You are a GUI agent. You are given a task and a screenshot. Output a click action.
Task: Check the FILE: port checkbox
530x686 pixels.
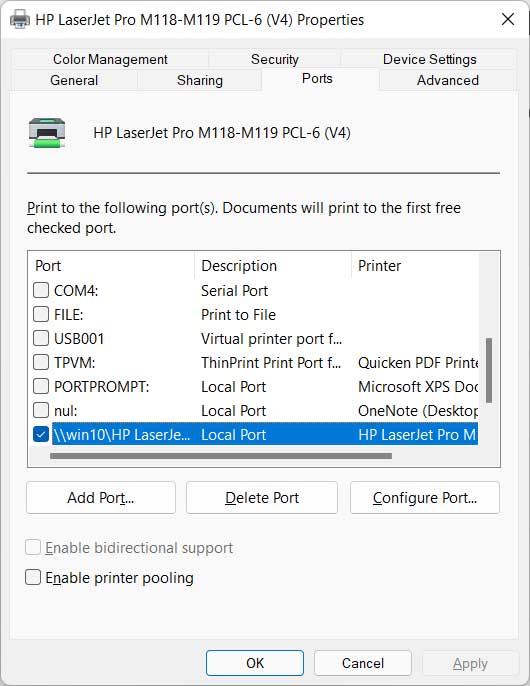[41, 314]
